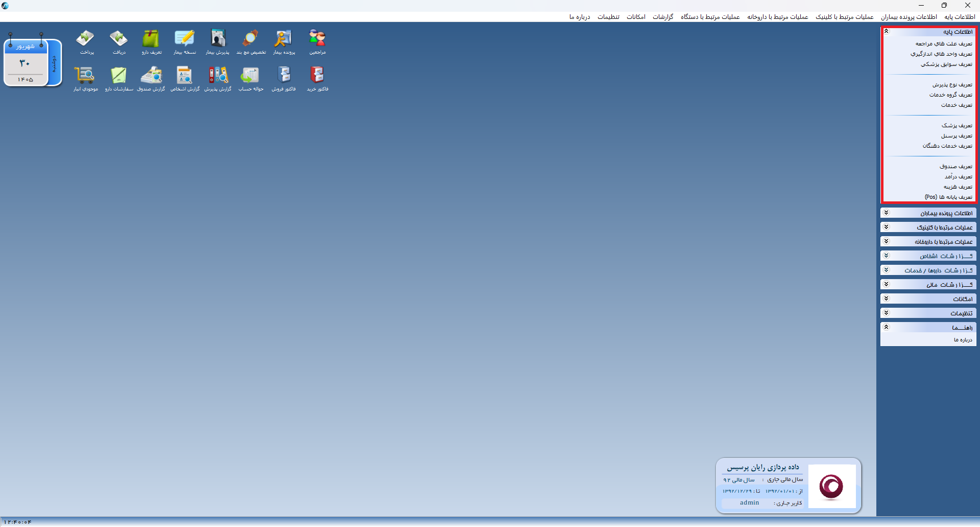Open the گزارش اشخاص report icon
The image size is (980, 527).
[x=185, y=78]
